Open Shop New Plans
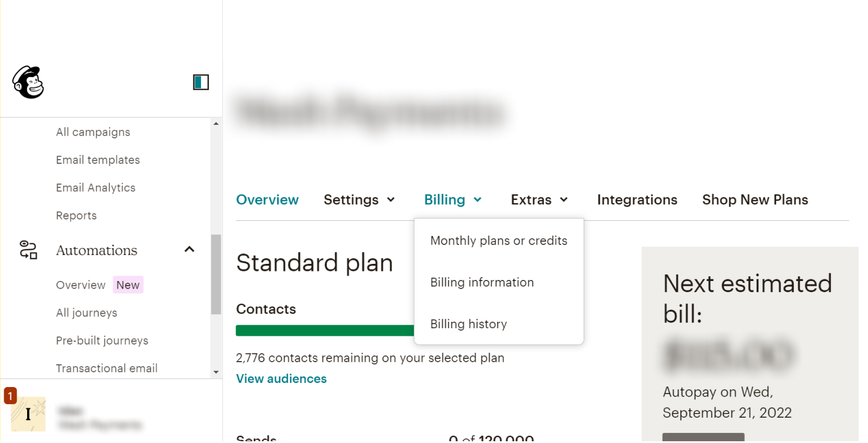This screenshot has height=443, width=868. click(755, 200)
